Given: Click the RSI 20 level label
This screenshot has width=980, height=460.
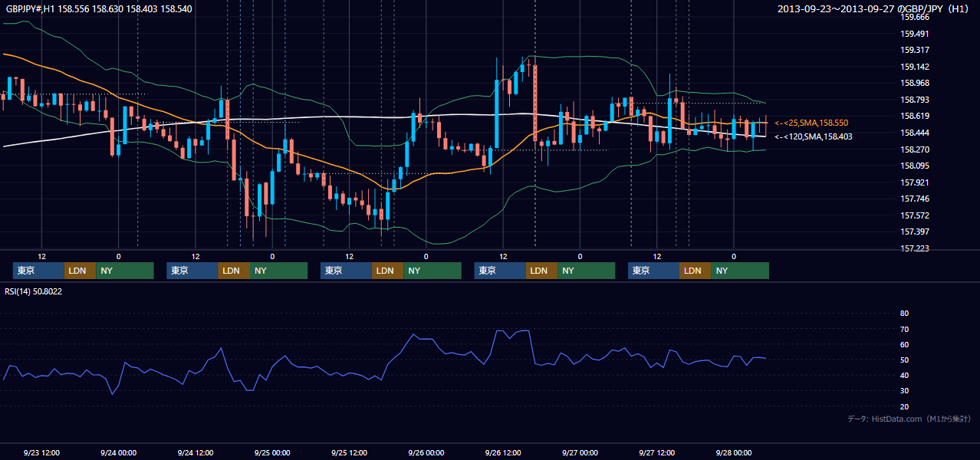Looking at the screenshot, I should (904, 407).
